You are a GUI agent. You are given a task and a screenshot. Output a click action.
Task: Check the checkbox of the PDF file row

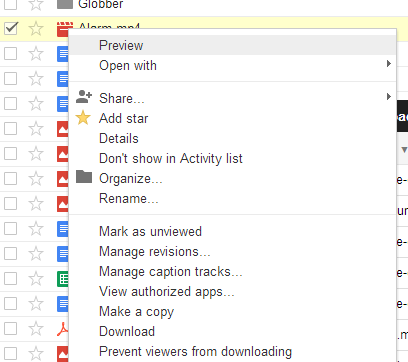click(11, 328)
